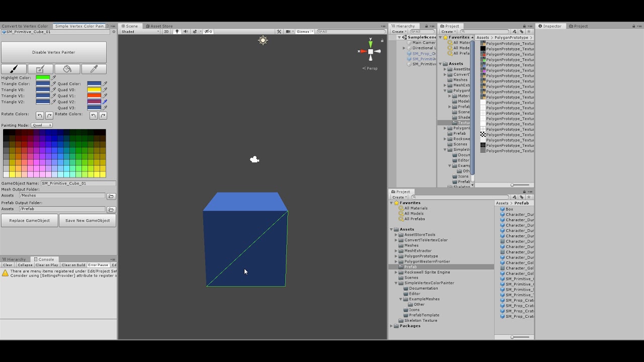Expand the Packages folder

click(x=391, y=326)
